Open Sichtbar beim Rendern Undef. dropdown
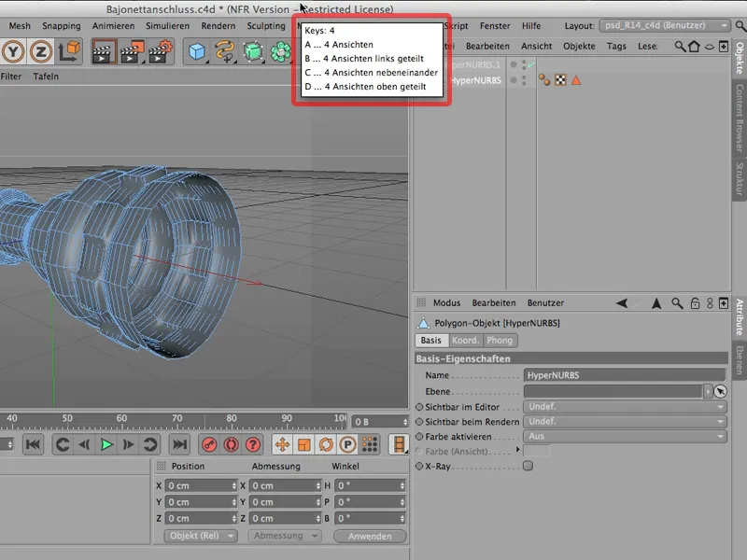This screenshot has height=560, width=747. pos(625,422)
